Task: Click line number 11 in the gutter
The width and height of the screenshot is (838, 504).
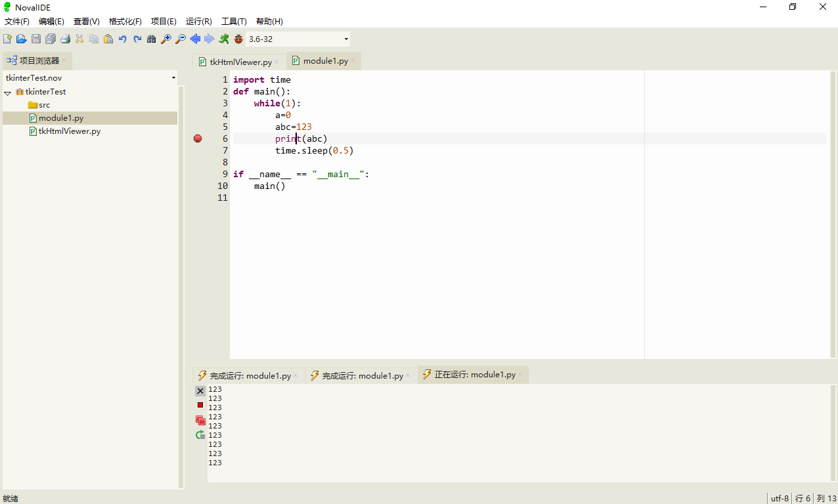Action: coord(223,198)
